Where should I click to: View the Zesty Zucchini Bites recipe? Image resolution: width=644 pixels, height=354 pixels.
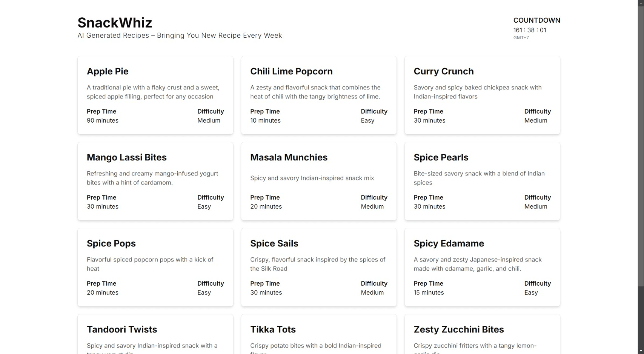pyautogui.click(x=458, y=330)
